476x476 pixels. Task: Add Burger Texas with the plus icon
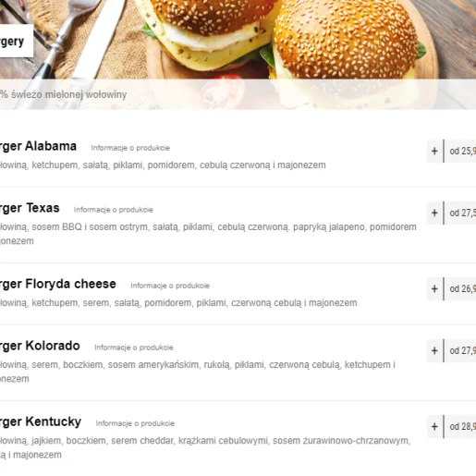(x=434, y=213)
